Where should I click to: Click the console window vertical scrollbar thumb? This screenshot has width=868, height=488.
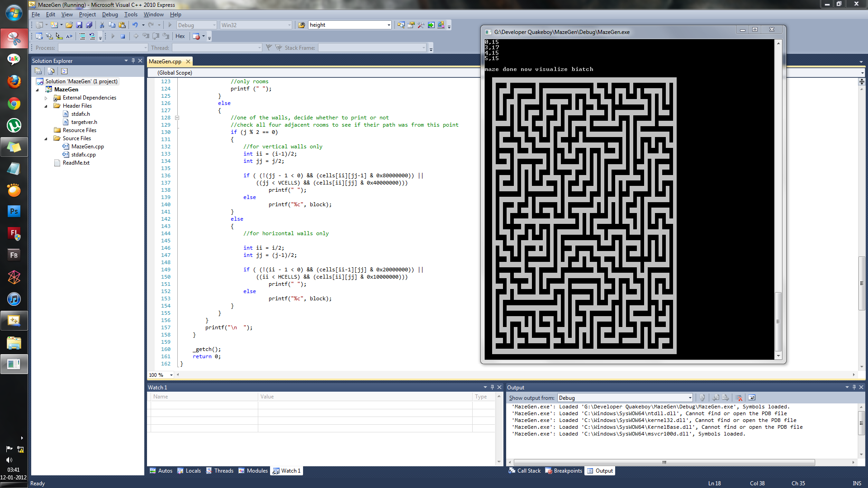pos(778,322)
